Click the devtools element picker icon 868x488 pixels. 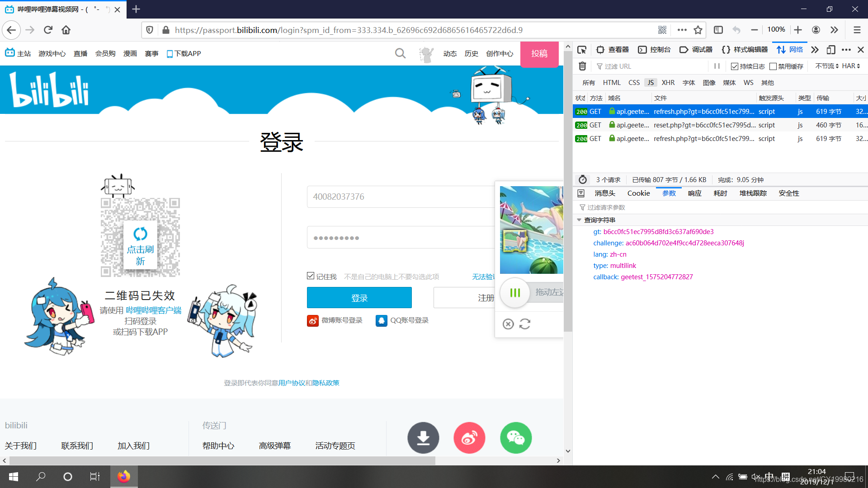point(582,50)
